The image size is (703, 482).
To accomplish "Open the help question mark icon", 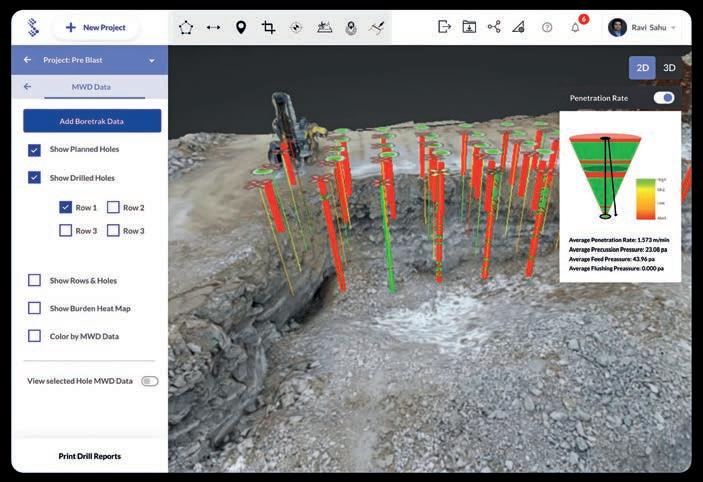I will 547,27.
